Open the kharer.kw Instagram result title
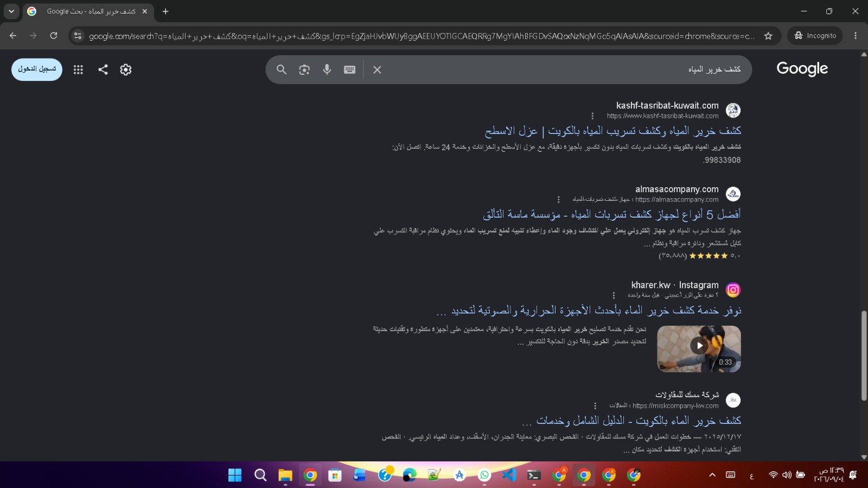This screenshot has width=868, height=488. [x=589, y=310]
